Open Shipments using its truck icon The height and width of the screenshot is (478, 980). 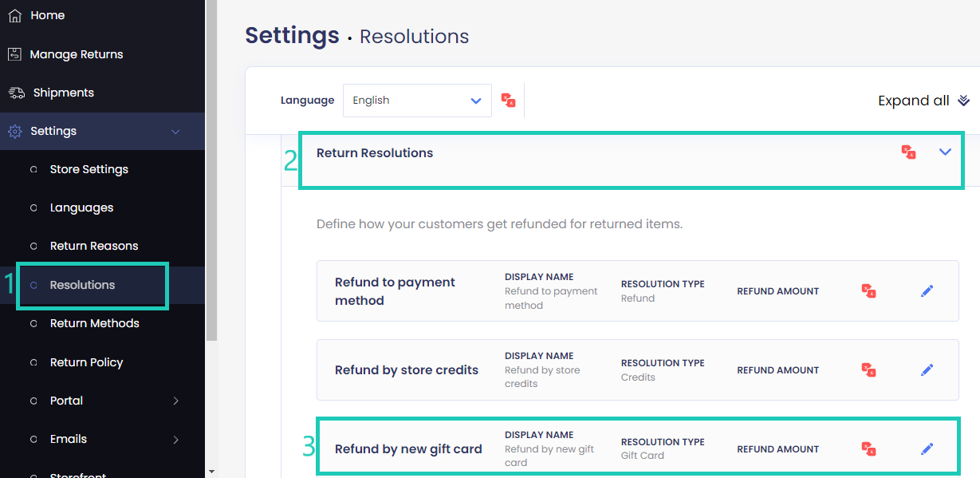point(14,92)
